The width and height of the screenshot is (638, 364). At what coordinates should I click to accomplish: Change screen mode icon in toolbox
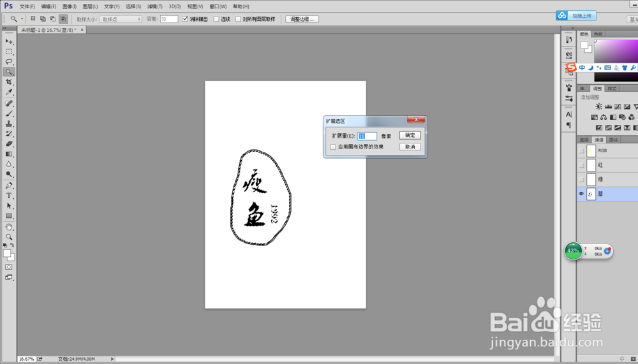coord(8,277)
